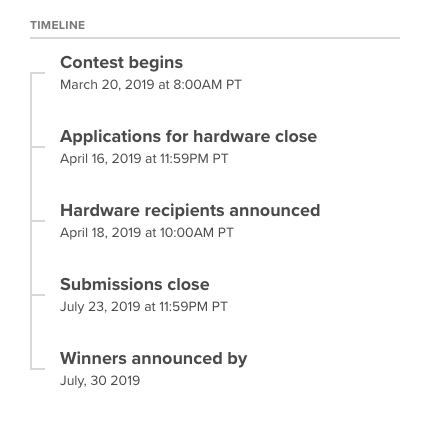The height and width of the screenshot is (430, 437).
Task: Select the Winners announced by heading
Action: coord(154,359)
